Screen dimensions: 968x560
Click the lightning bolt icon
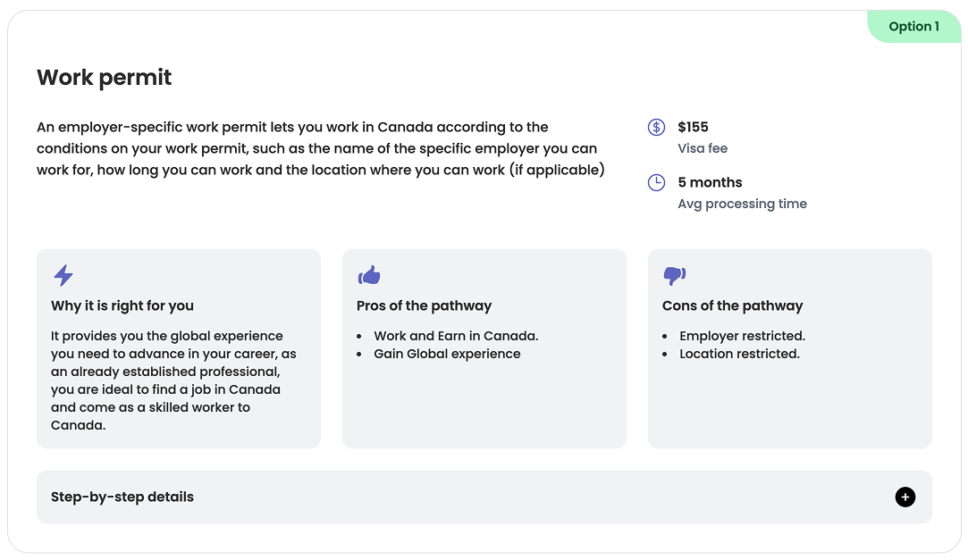pyautogui.click(x=63, y=275)
